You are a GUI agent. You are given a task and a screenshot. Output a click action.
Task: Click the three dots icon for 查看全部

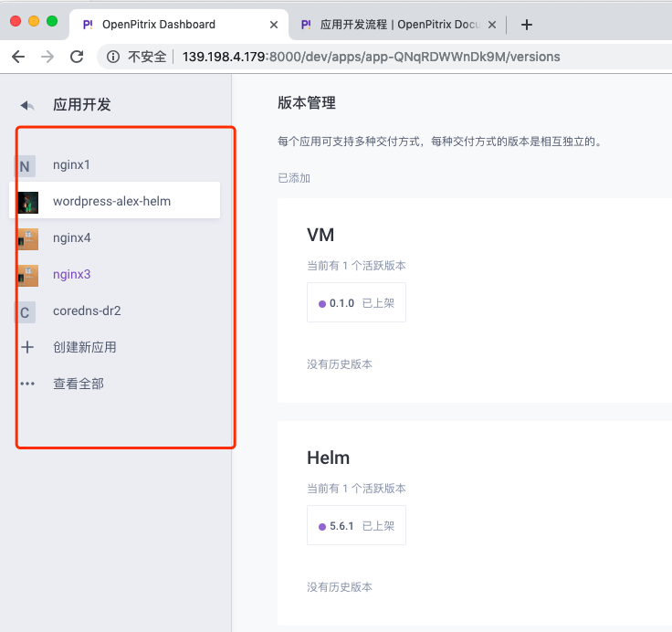(x=27, y=384)
